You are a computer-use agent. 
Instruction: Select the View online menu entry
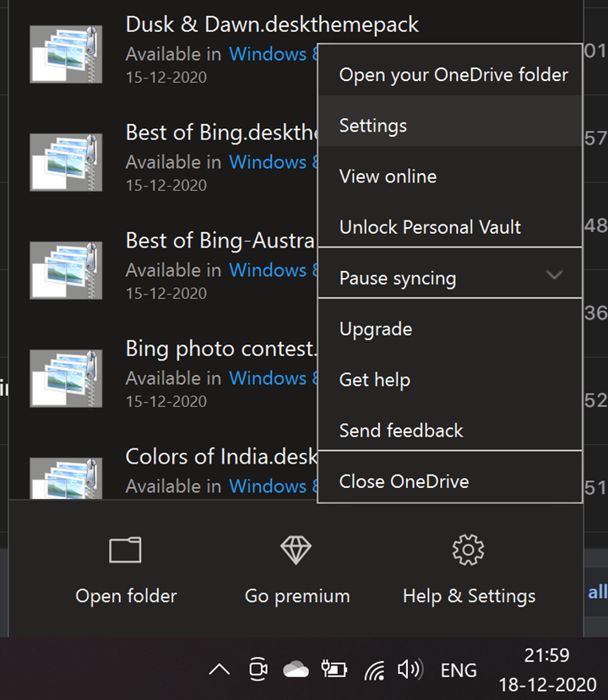click(x=450, y=176)
